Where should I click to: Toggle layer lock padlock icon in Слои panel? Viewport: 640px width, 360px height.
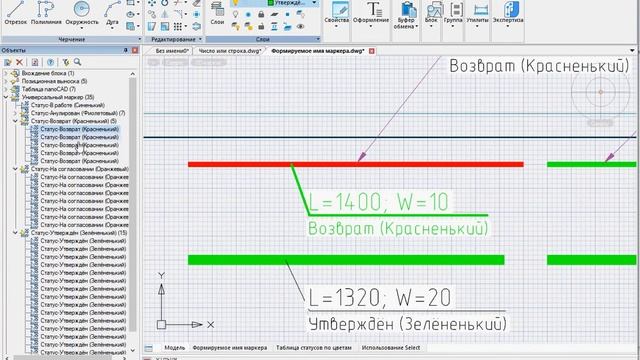[x=261, y=14]
